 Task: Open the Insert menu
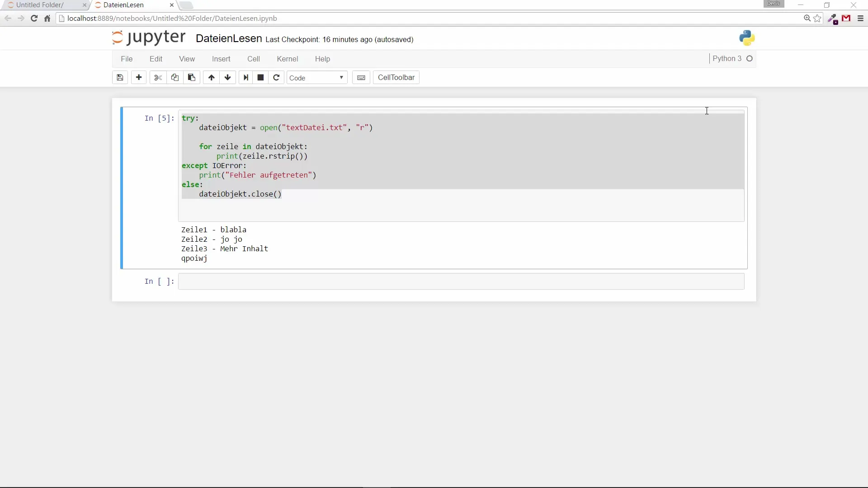221,59
